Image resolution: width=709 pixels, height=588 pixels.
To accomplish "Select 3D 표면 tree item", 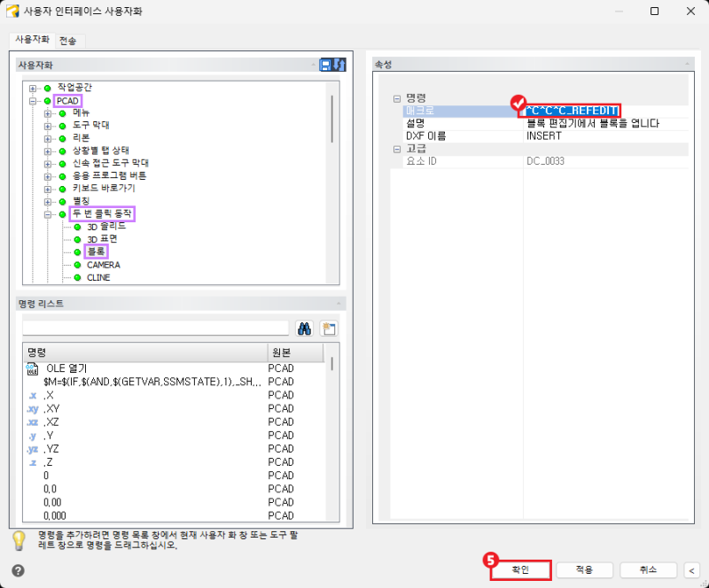I will coord(102,239).
